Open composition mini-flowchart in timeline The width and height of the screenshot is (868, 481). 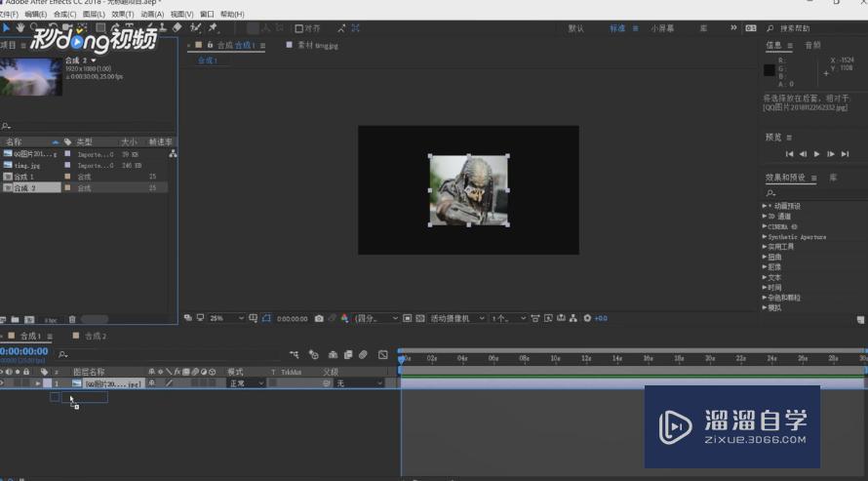pos(294,355)
